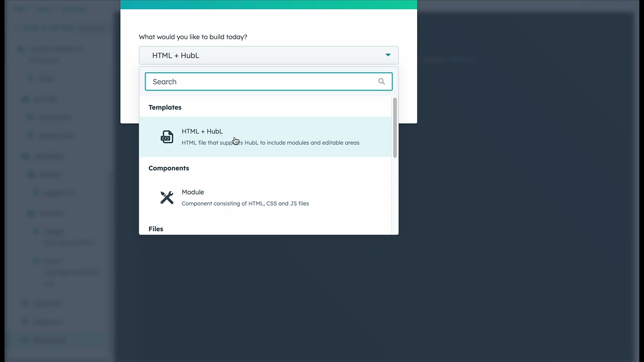Click the HubL template description text
The width and height of the screenshot is (644, 362).
(270, 143)
